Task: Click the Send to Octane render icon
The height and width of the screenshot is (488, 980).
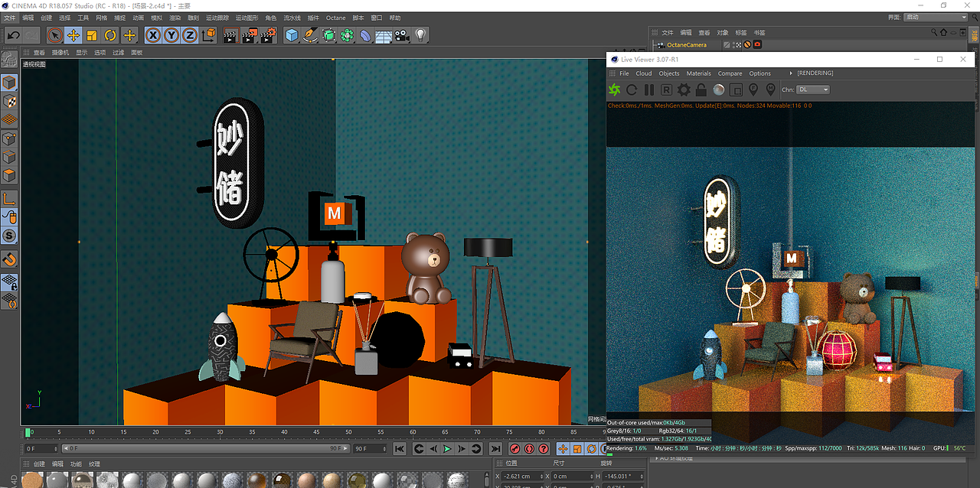Action: coord(614,89)
